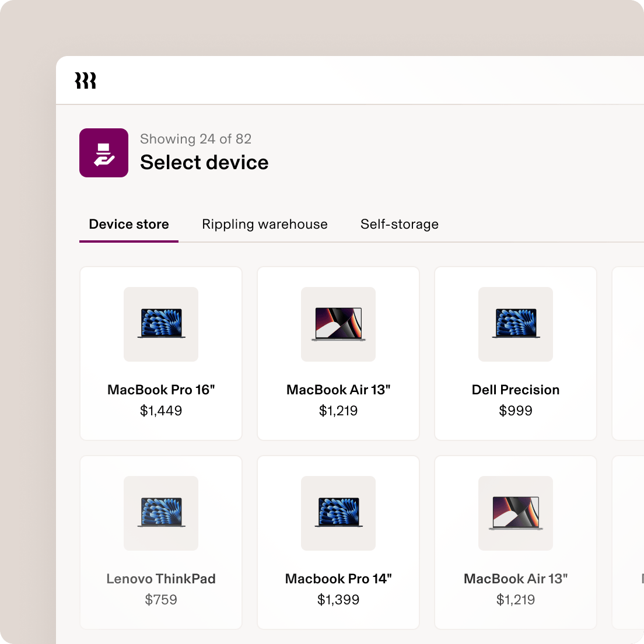The width and height of the screenshot is (644, 644).
Task: Click the partially visible card on the right edge
Action: point(630,353)
